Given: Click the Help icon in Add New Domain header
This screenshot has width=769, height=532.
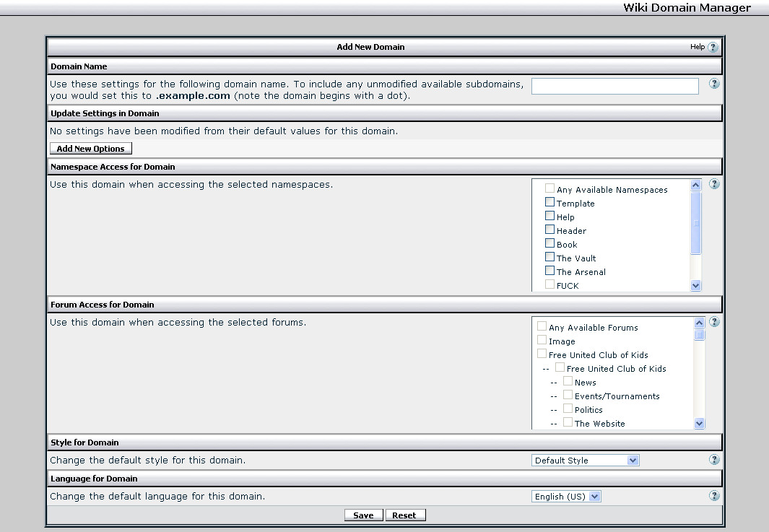Looking at the screenshot, I should click(713, 48).
